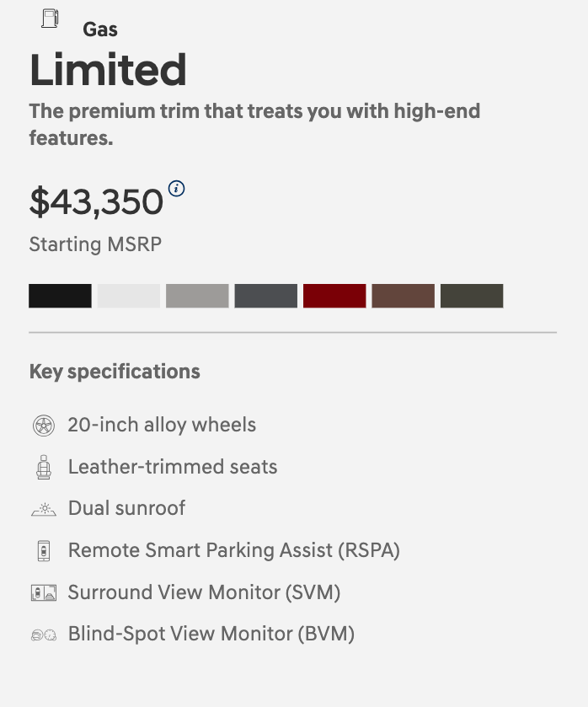Click the leather-trimmed seats icon
This screenshot has height=707, width=588.
tap(44, 466)
